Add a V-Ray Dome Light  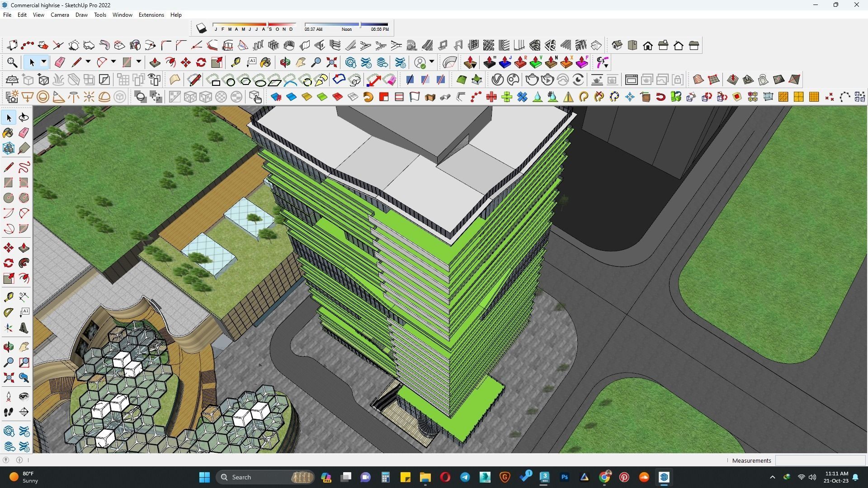pyautogui.click(x=104, y=97)
